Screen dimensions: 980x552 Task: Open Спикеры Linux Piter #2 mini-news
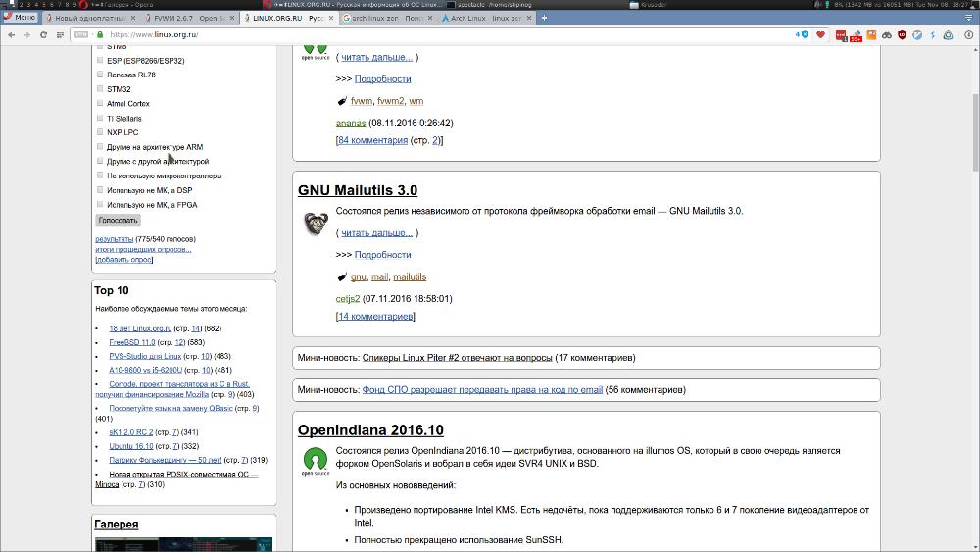[457, 358]
